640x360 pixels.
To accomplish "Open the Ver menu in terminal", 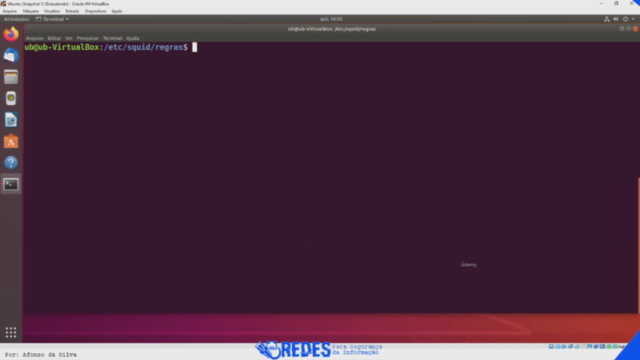I will (x=69, y=38).
